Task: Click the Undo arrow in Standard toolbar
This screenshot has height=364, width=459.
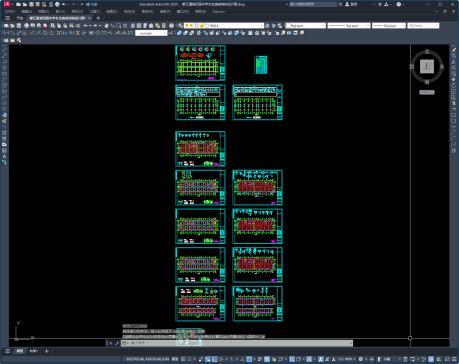Action: (x=85, y=26)
